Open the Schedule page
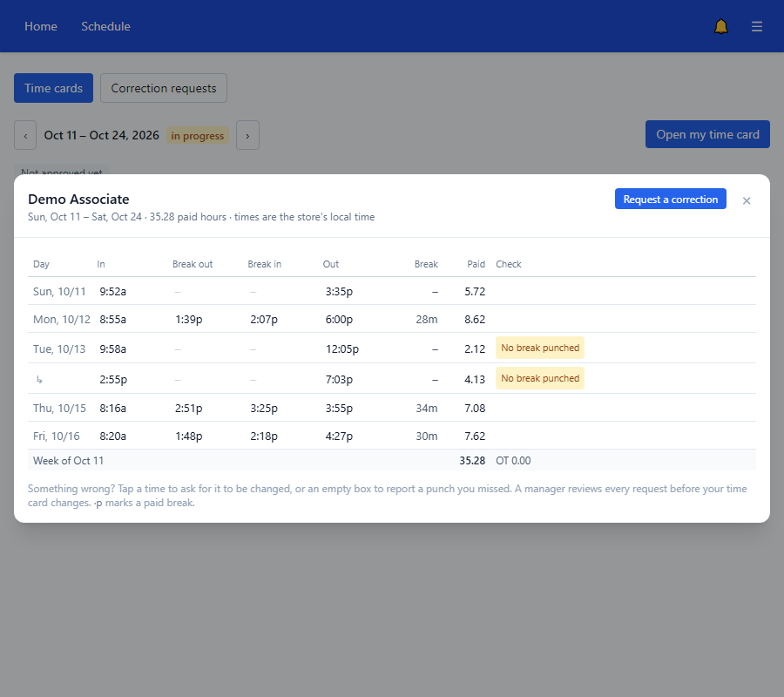This screenshot has width=784, height=697. [x=106, y=26]
